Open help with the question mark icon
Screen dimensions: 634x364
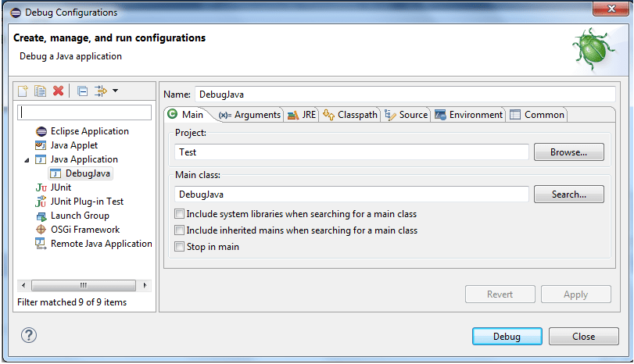(29, 335)
